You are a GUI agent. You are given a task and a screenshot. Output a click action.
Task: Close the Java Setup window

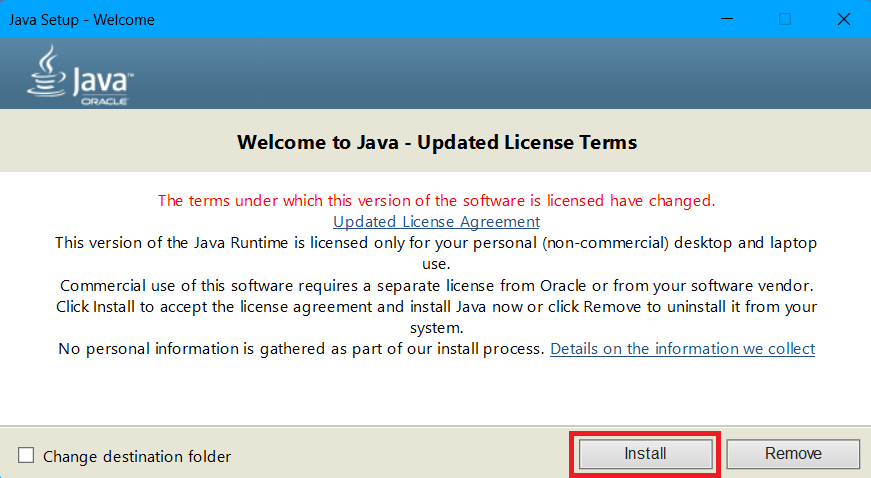click(x=843, y=19)
